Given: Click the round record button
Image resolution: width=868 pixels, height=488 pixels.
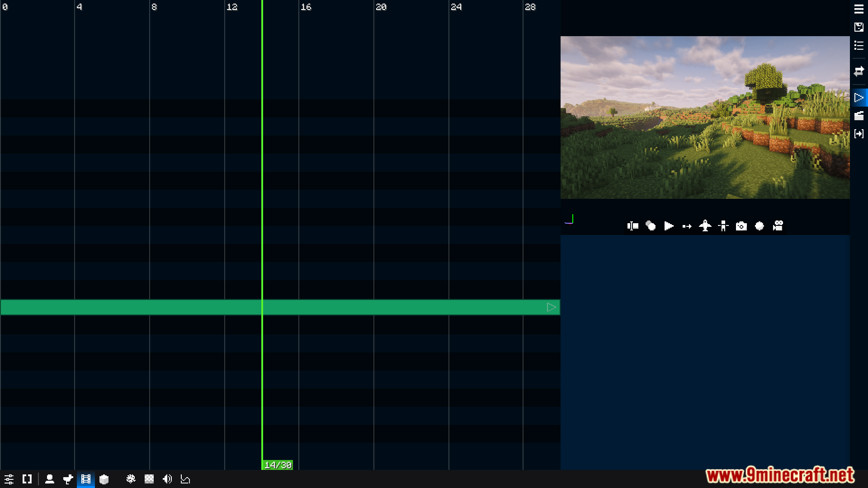Looking at the screenshot, I should tap(759, 226).
